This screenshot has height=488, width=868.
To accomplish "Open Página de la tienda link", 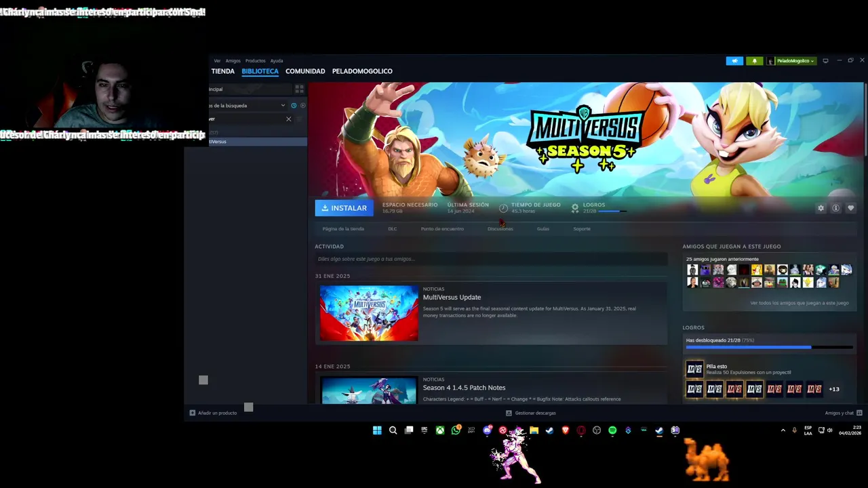I will (x=343, y=228).
